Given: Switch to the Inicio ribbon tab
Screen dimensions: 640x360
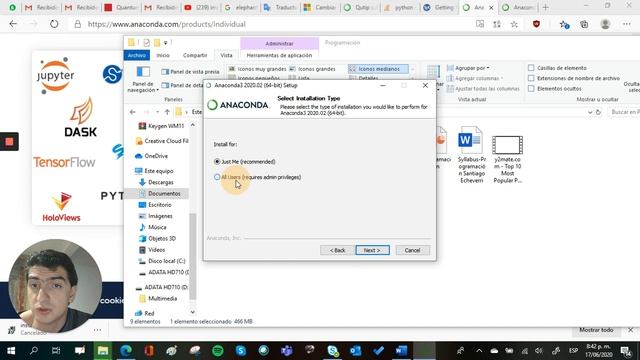Looking at the screenshot, I should click(163, 55).
